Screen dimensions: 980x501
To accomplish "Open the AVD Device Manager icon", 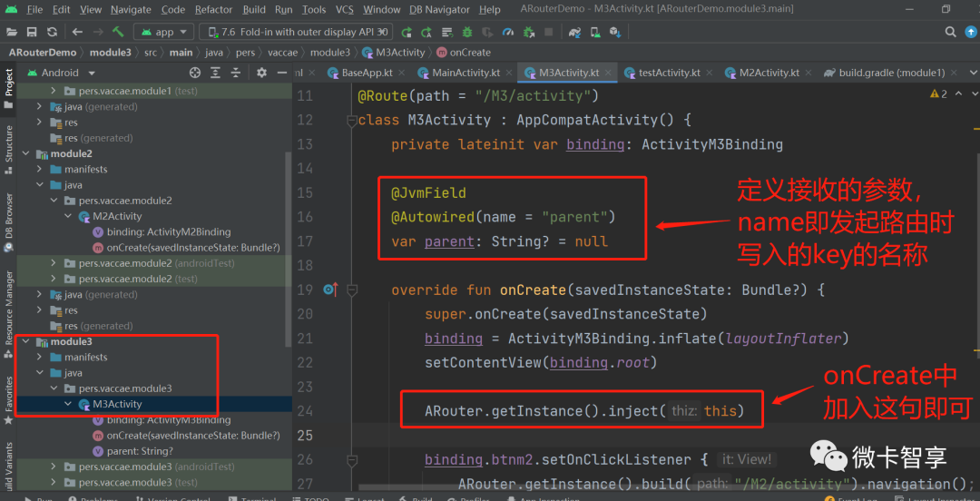I will [x=595, y=32].
